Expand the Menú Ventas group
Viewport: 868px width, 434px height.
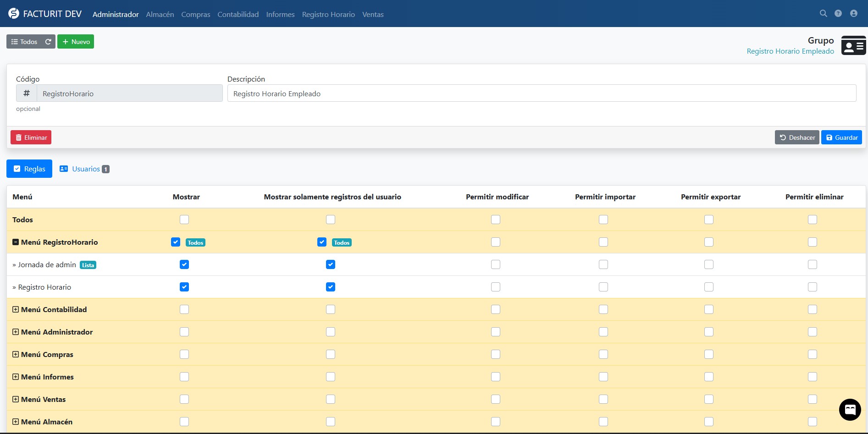click(16, 399)
